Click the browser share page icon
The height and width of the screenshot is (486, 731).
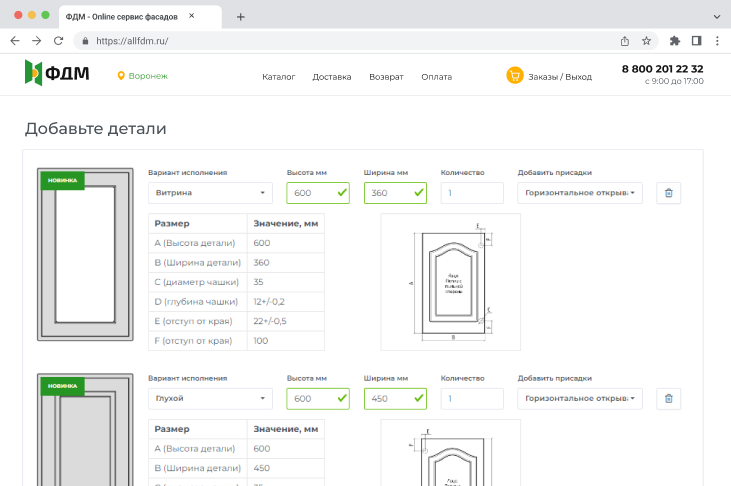625,41
